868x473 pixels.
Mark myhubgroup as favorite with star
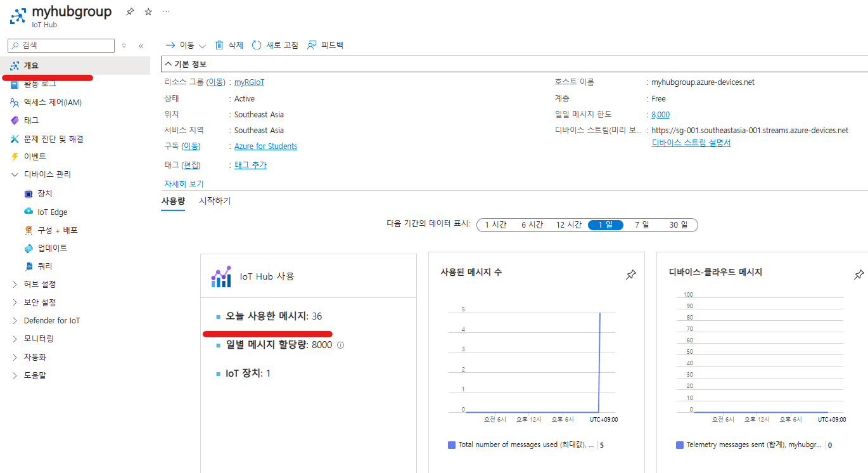pyautogui.click(x=148, y=11)
